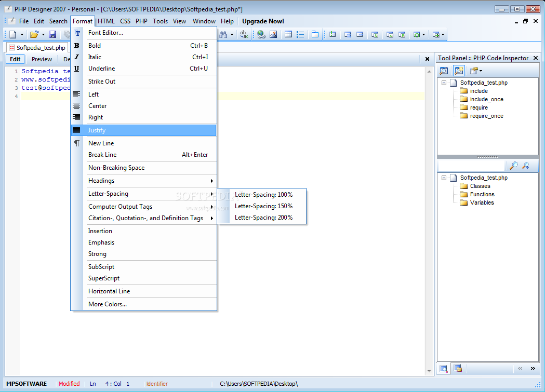Close the editor document pane X
This screenshot has height=392, width=545.
tap(427, 59)
